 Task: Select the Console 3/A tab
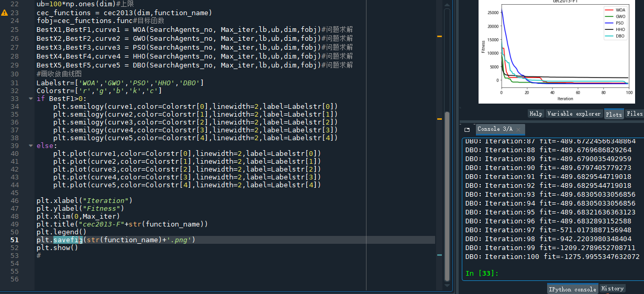coord(494,129)
